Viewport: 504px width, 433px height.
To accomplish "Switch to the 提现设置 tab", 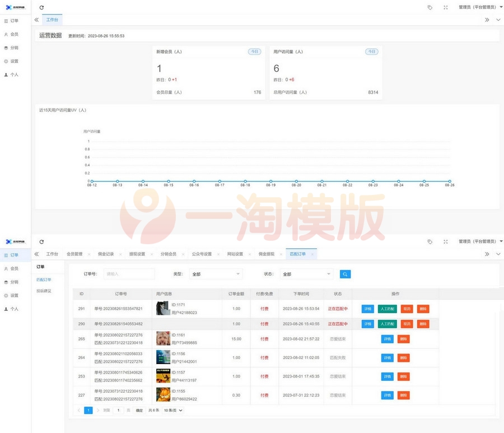I will [x=137, y=254].
